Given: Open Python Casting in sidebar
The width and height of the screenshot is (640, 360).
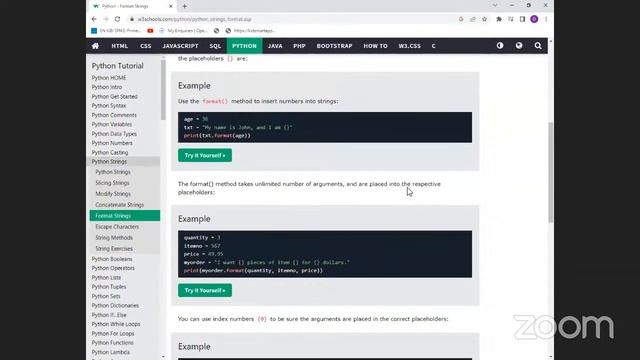Looking at the screenshot, I should [x=109, y=153].
